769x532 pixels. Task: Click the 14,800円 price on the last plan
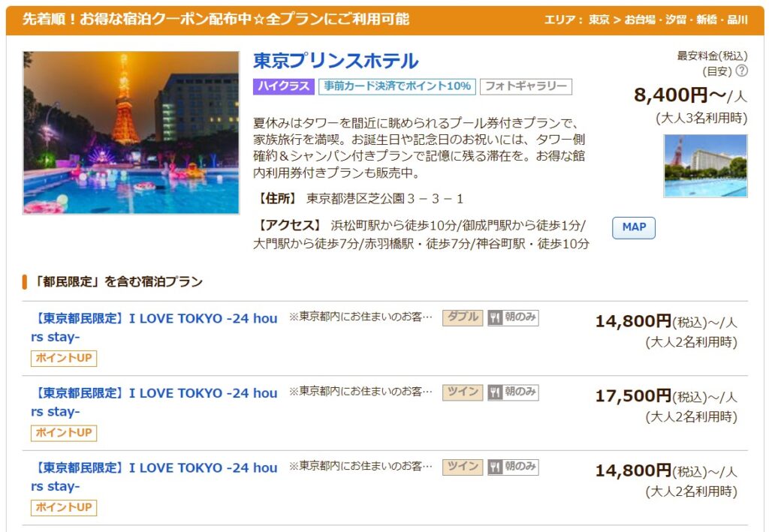(x=633, y=470)
